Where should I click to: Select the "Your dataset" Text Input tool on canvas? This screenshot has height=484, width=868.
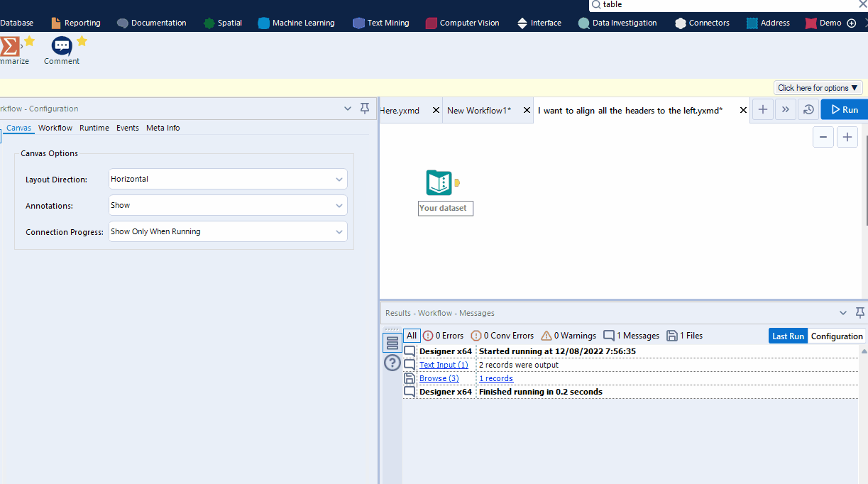439,182
